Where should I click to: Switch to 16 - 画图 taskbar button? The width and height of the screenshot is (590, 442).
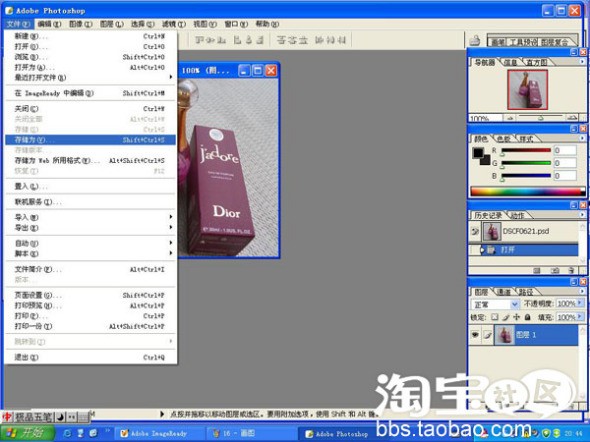pos(252,433)
